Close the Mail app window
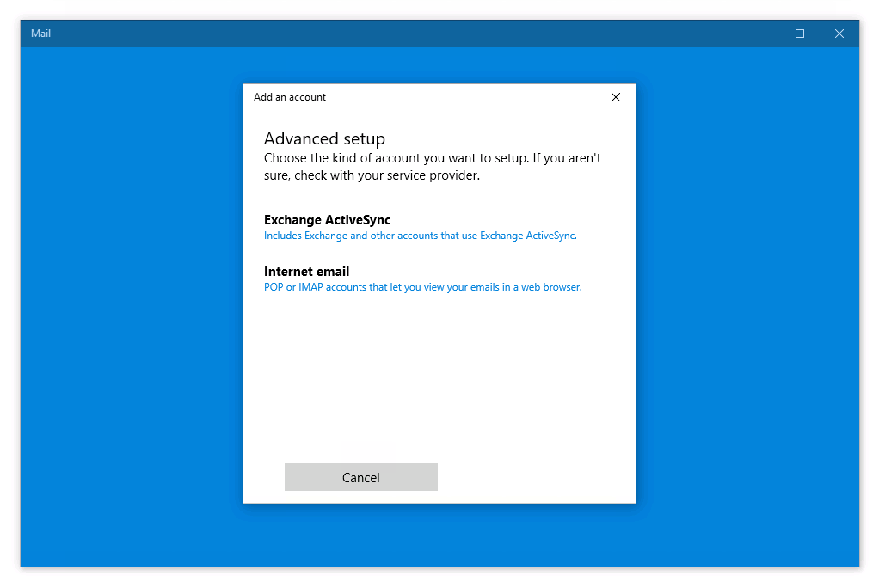This screenshot has height=588, width=879. coord(839,34)
